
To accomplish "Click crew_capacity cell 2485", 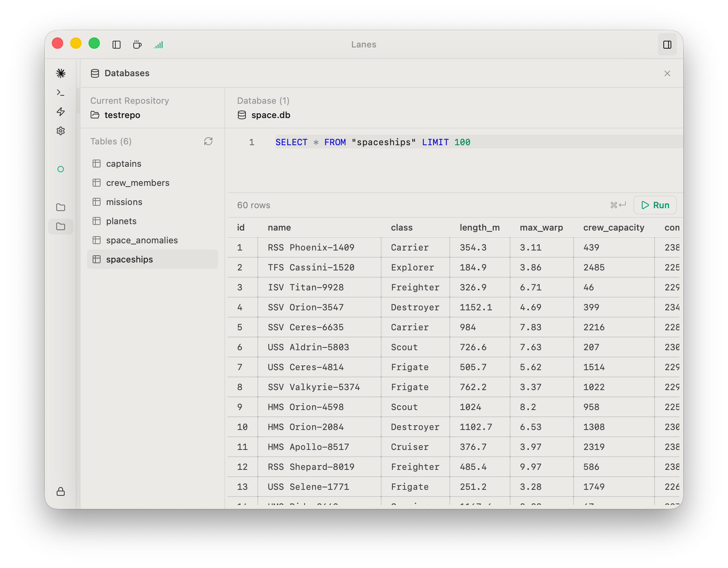I will click(614, 267).
